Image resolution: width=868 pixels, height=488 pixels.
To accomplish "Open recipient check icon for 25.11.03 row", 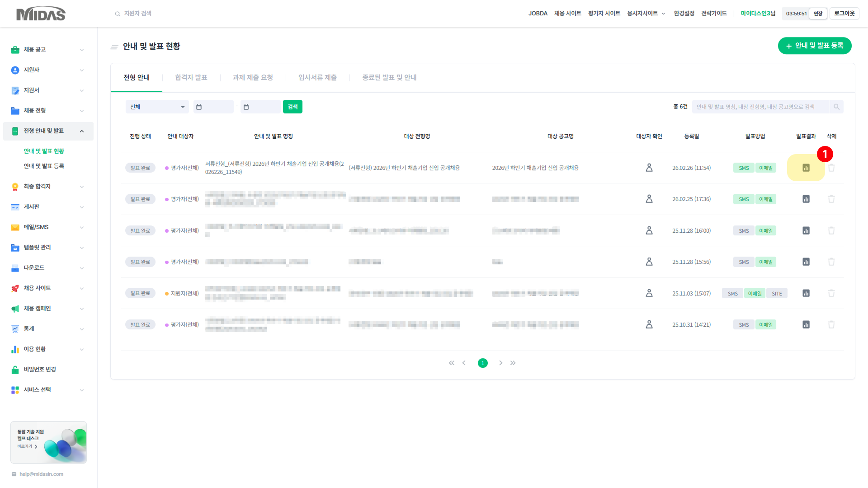I will 649,293.
